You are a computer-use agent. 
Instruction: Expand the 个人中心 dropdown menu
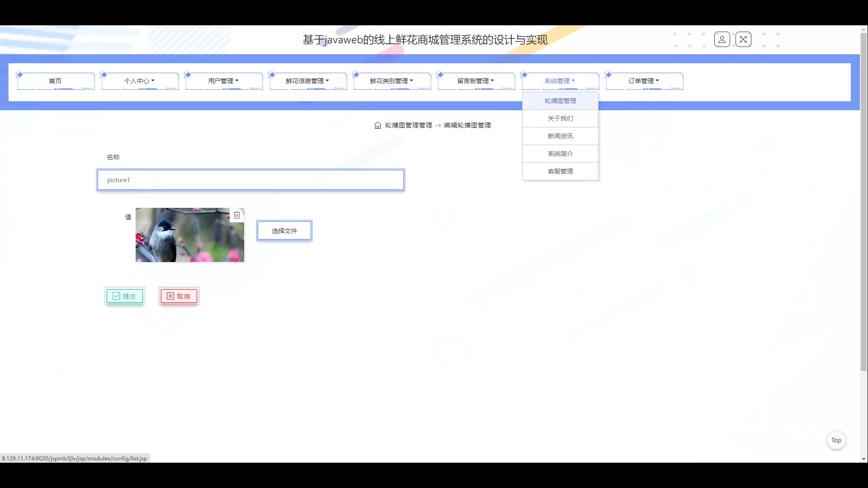[140, 81]
